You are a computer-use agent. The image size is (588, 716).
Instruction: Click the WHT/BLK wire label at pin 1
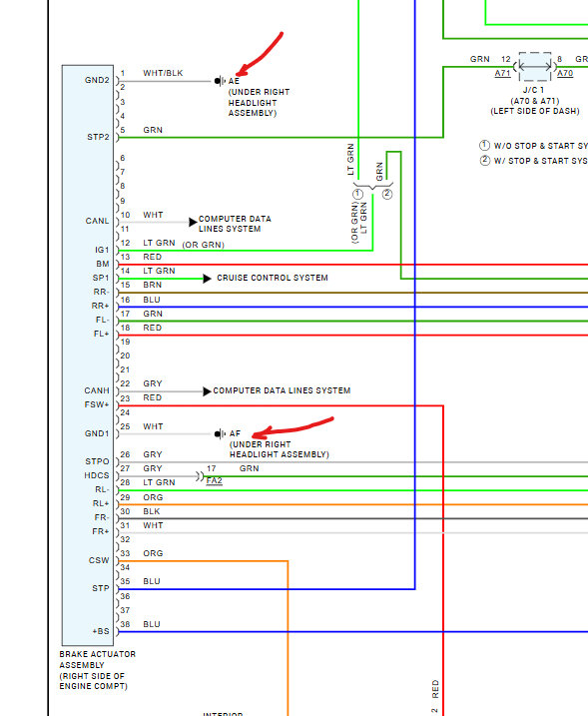click(163, 73)
